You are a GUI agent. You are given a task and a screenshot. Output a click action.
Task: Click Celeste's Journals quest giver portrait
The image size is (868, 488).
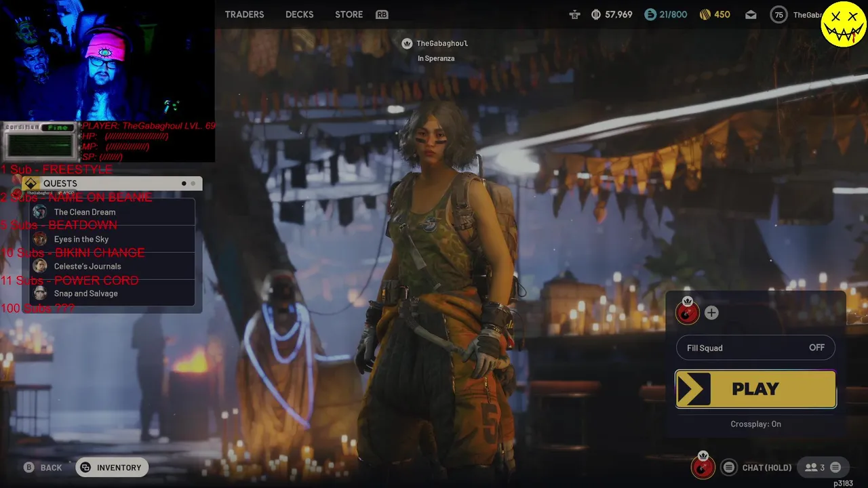pyautogui.click(x=40, y=266)
